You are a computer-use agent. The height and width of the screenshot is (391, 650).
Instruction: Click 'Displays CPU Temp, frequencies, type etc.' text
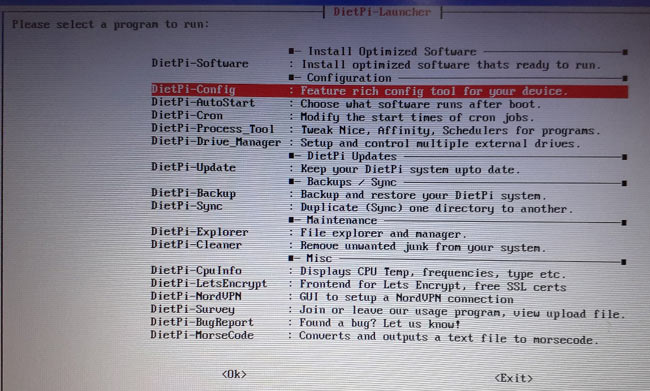click(433, 273)
